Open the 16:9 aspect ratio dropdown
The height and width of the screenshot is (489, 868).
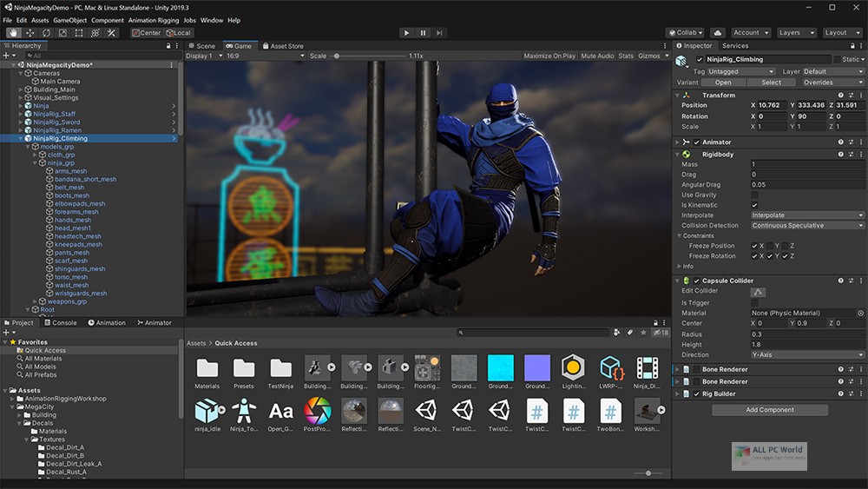click(x=265, y=56)
